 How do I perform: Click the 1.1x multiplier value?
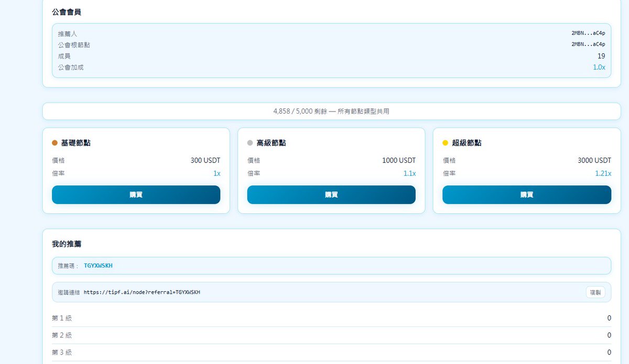click(409, 173)
